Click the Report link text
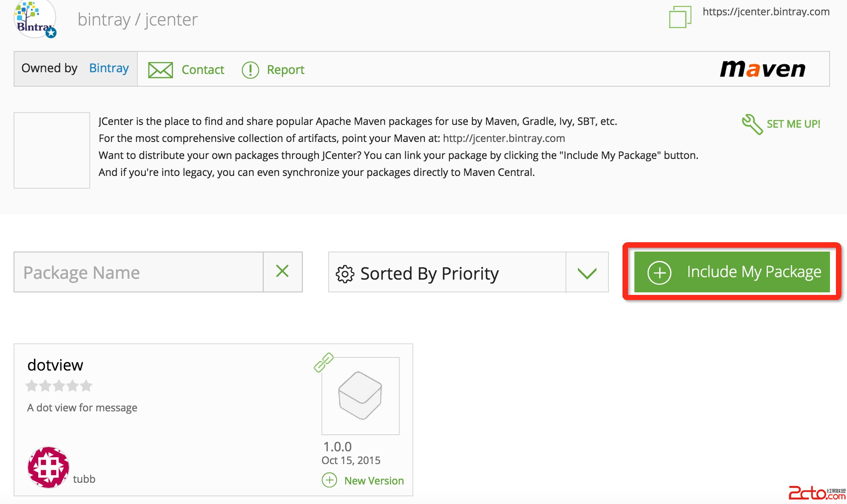Viewport: 847px width, 504px height. [285, 70]
